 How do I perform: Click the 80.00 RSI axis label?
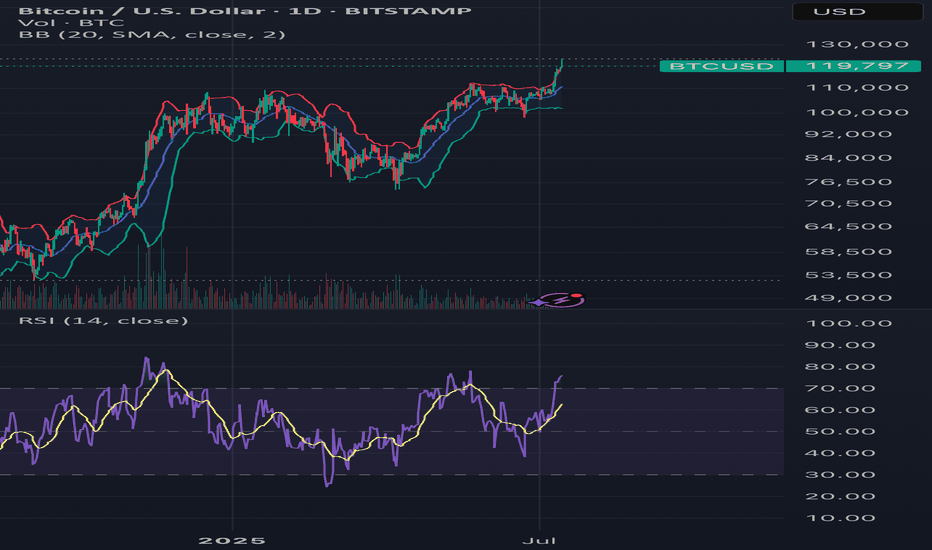[840, 367]
